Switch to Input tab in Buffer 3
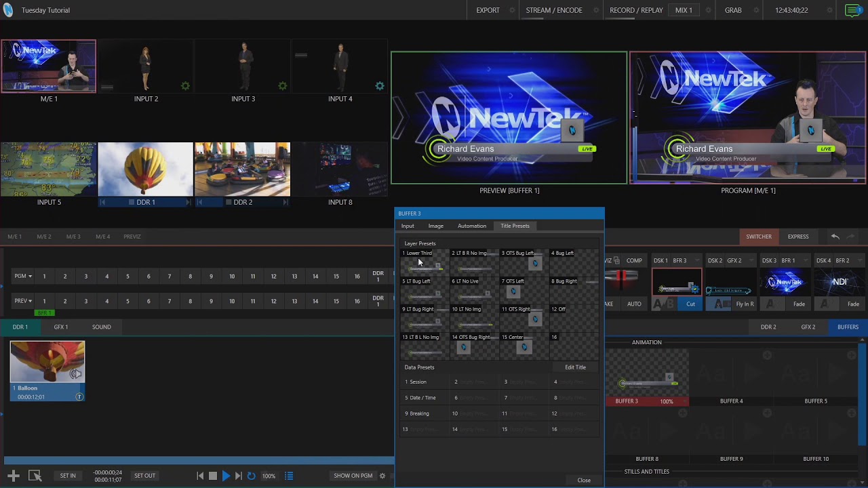 [x=408, y=226]
